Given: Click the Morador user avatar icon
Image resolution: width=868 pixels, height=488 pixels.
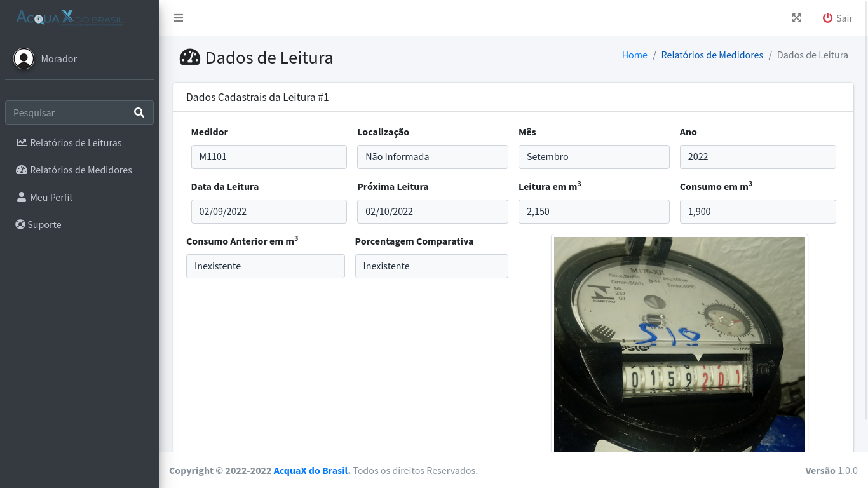Looking at the screenshot, I should [24, 58].
